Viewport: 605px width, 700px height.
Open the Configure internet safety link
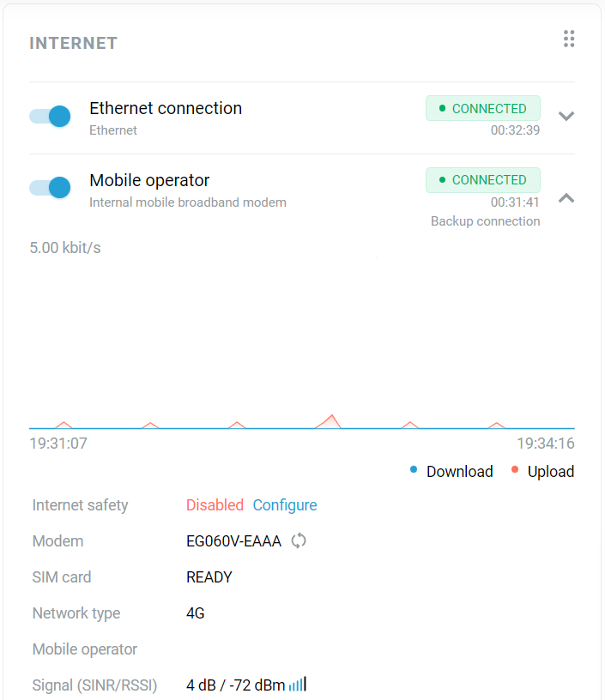click(x=285, y=505)
